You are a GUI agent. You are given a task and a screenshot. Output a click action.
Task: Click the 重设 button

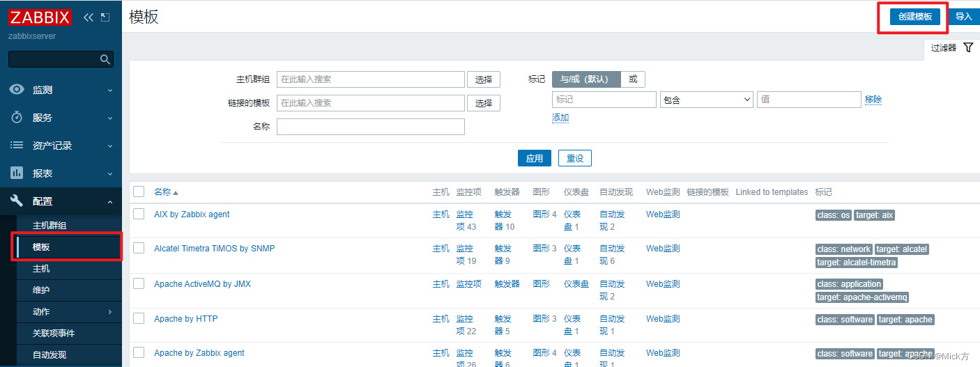575,158
